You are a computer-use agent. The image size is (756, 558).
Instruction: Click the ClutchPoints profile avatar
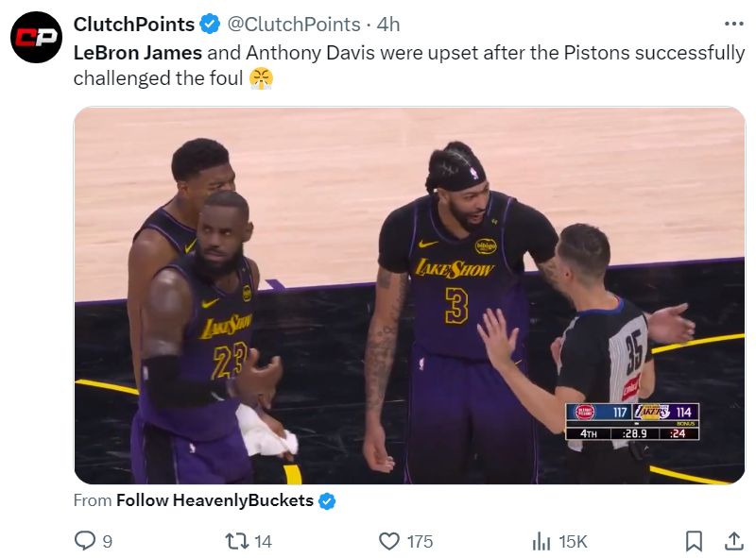(x=36, y=38)
